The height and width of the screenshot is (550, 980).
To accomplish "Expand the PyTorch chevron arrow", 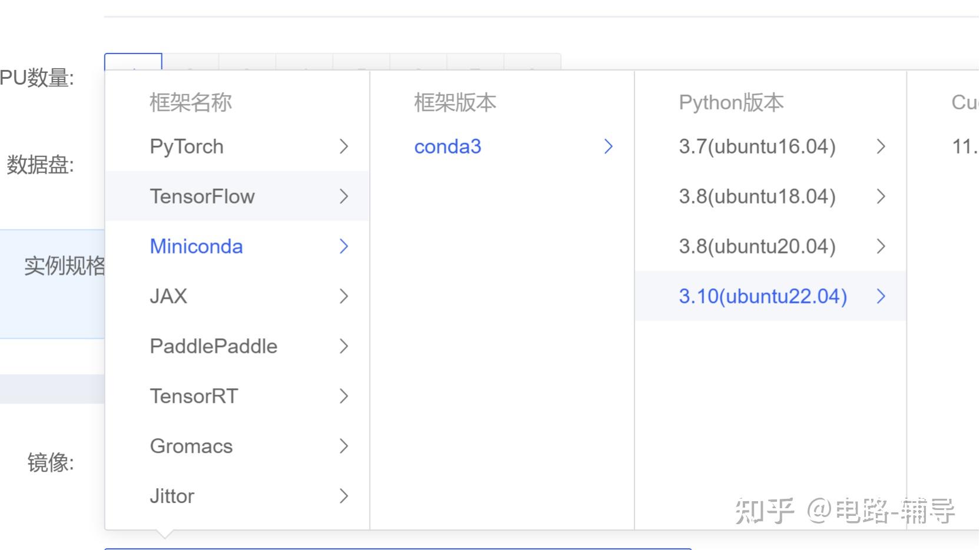I will pyautogui.click(x=344, y=146).
